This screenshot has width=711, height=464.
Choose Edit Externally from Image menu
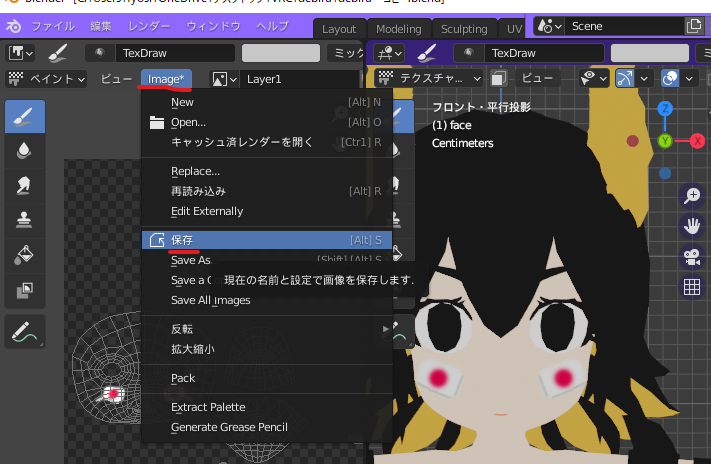pyautogui.click(x=267, y=211)
